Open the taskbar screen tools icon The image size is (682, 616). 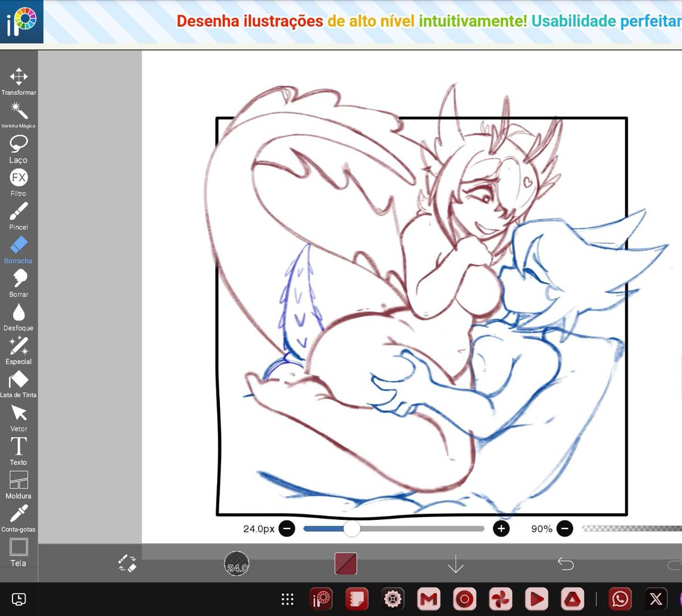click(x=19, y=599)
